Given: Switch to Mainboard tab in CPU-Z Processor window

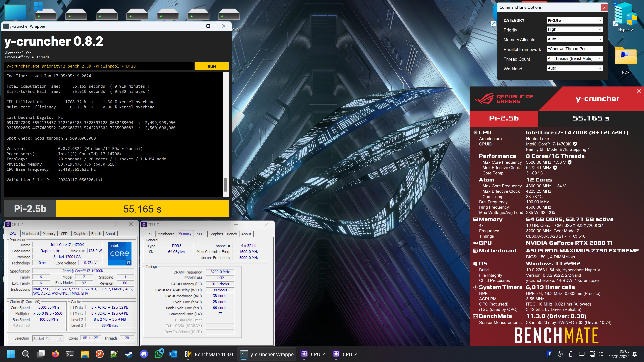Looking at the screenshot, I should (30, 234).
